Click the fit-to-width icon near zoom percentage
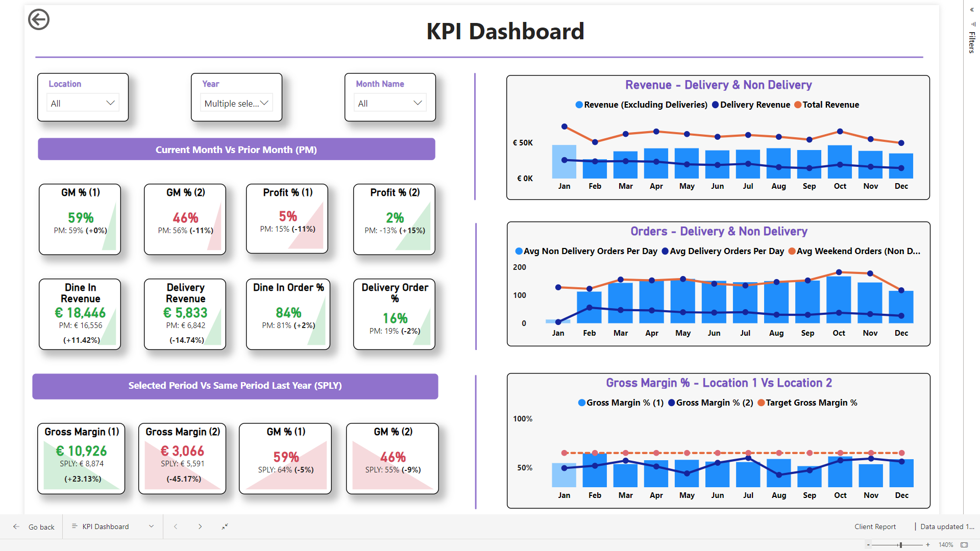This screenshot has height=551, width=980. pos(967,545)
